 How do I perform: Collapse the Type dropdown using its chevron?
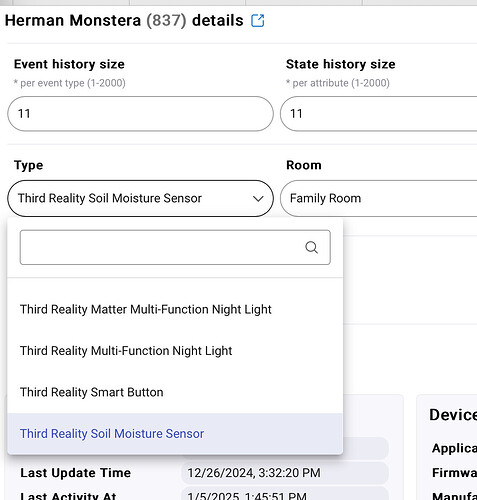click(258, 199)
